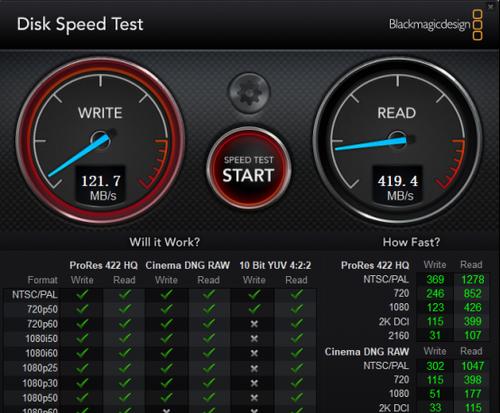The width and height of the screenshot is (500, 413).
Task: Click ProRes NTSC/PAL write value 369
Action: (435, 279)
